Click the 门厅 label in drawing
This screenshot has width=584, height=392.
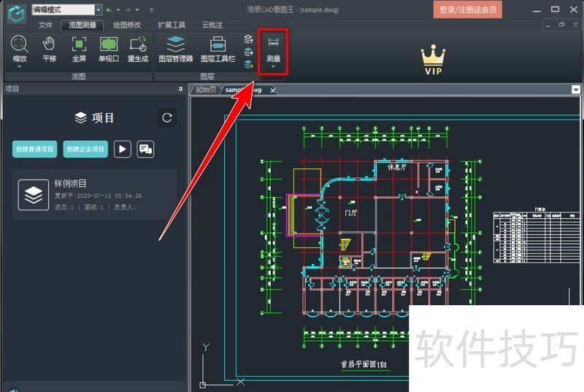(351, 212)
